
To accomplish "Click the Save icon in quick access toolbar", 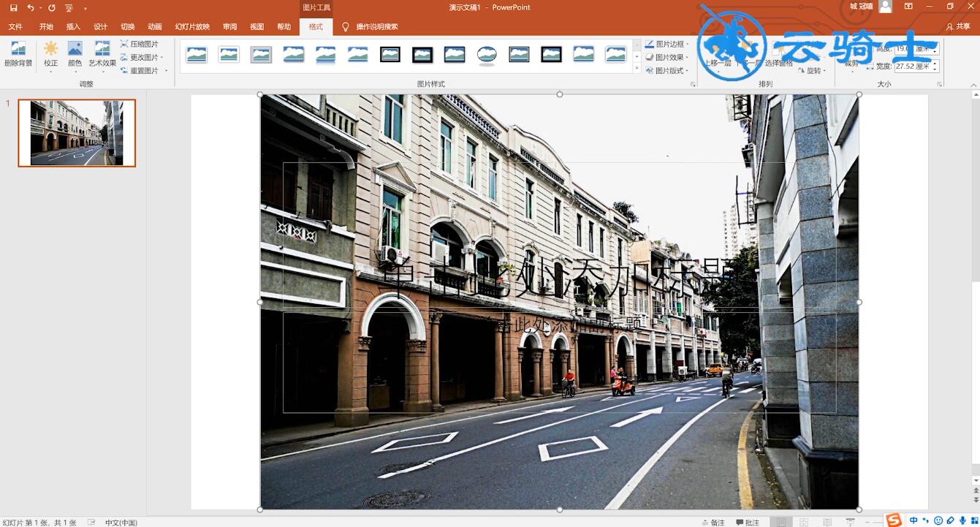I will click(x=13, y=7).
